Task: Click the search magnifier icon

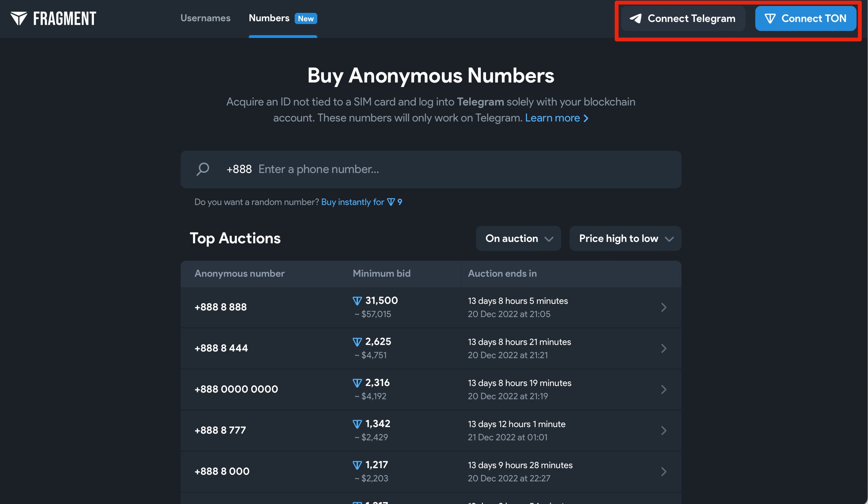Action: click(x=203, y=170)
